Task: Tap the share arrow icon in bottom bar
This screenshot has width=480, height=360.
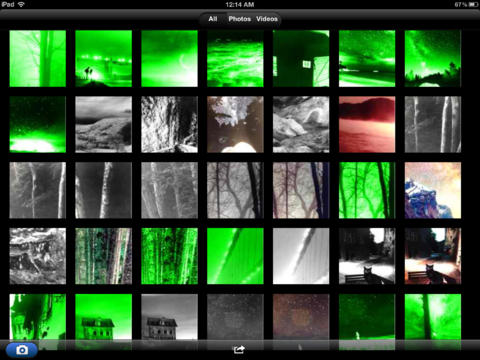Action: click(x=239, y=349)
